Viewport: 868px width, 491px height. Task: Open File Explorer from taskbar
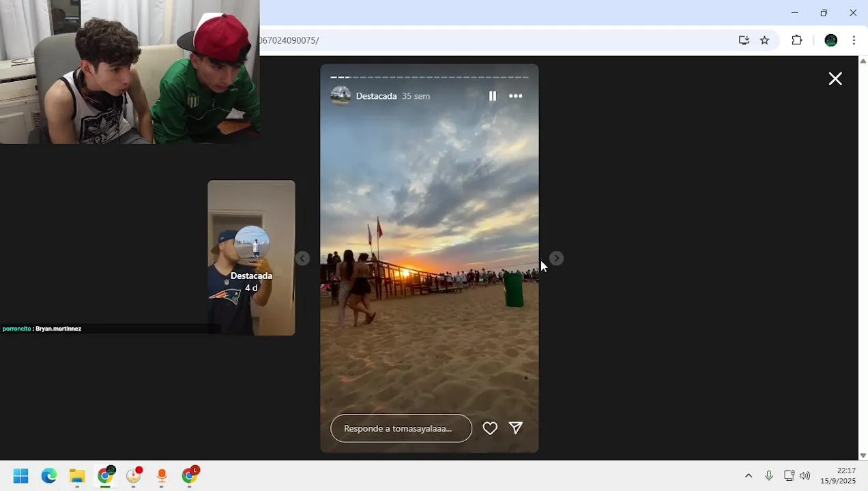77,476
